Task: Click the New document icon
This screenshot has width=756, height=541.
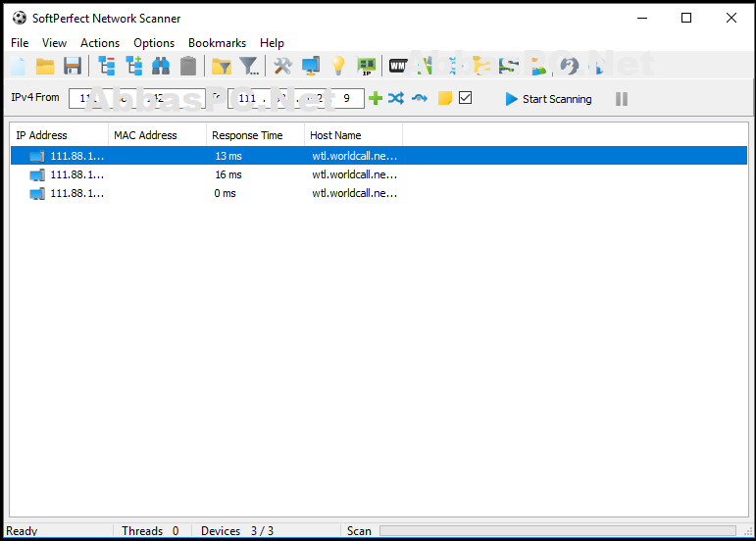Action: (x=18, y=66)
